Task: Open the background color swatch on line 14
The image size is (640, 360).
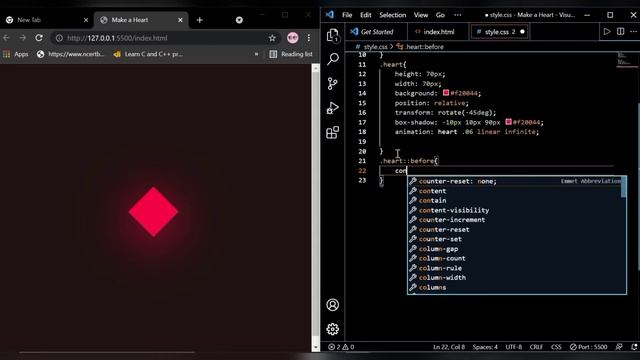Action: [446, 93]
